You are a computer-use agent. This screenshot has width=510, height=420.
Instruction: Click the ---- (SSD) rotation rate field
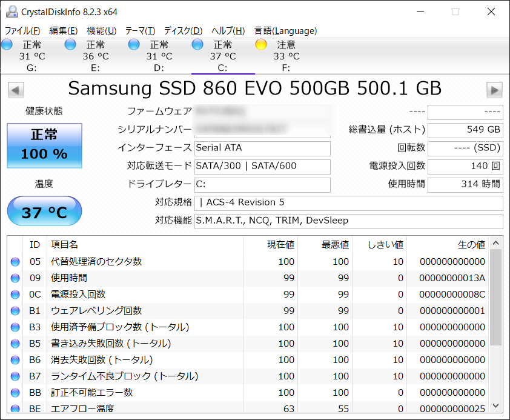coord(465,148)
